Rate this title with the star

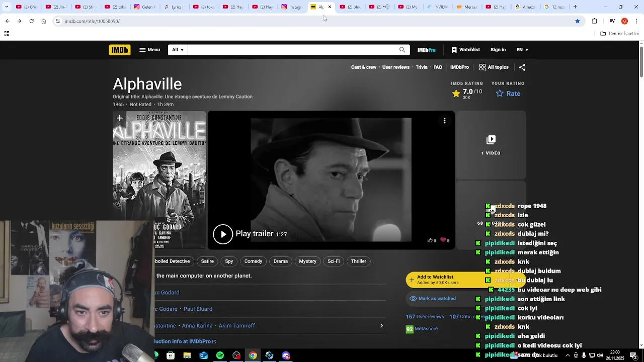508,94
